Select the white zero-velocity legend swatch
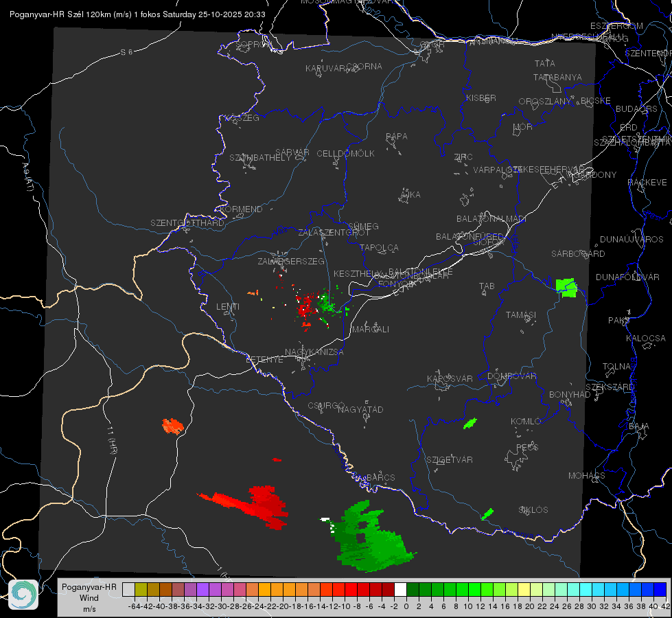672x618 pixels. (x=400, y=589)
